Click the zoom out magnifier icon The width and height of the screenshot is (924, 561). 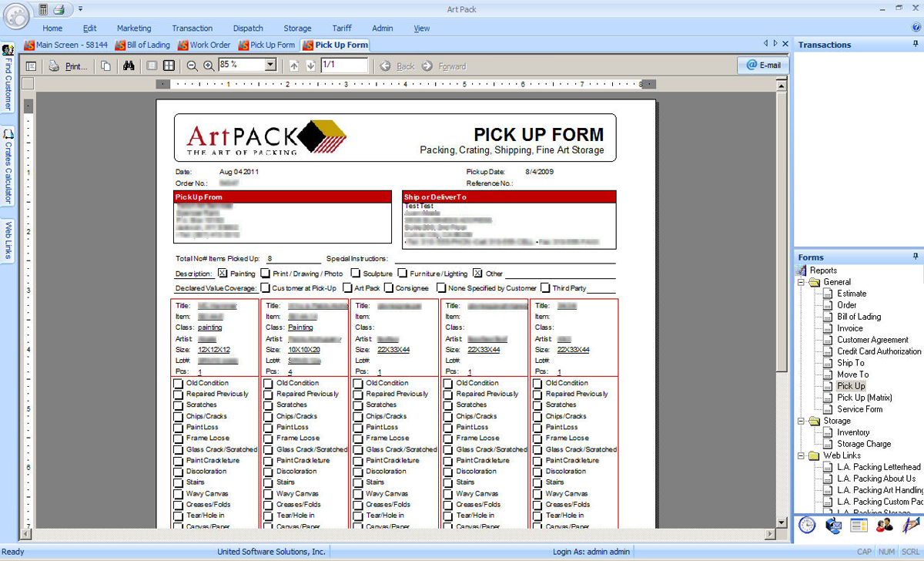(192, 66)
